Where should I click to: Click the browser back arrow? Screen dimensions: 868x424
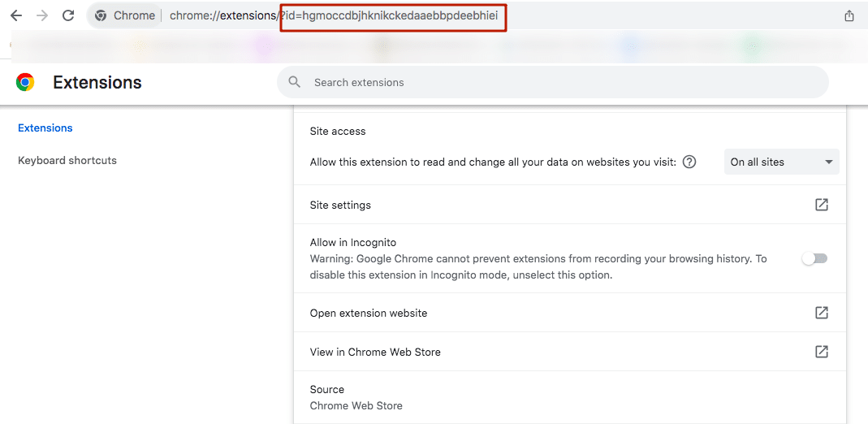pyautogui.click(x=16, y=15)
